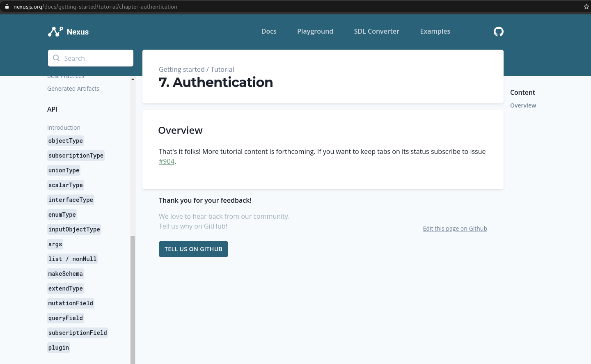Go to enumType API page
Viewport: 591px width, 364px height.
tap(62, 215)
